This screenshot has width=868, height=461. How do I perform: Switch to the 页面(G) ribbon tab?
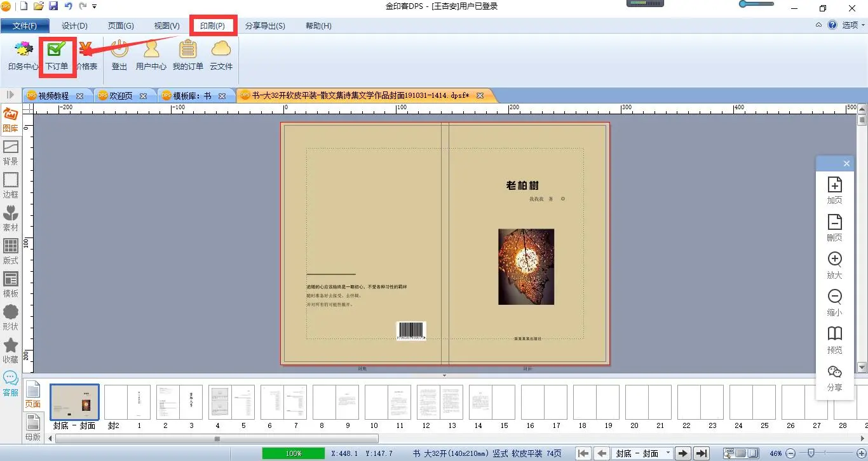(121, 26)
